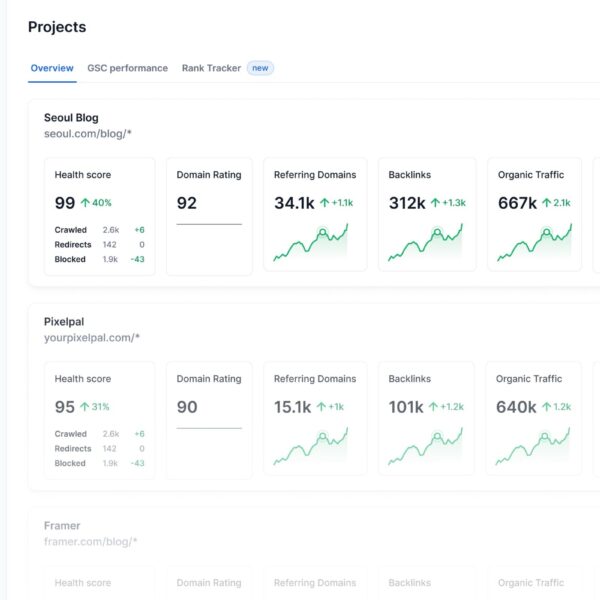The width and height of the screenshot is (600, 600).
Task: Switch to the Overview tab
Action: pyautogui.click(x=51, y=68)
